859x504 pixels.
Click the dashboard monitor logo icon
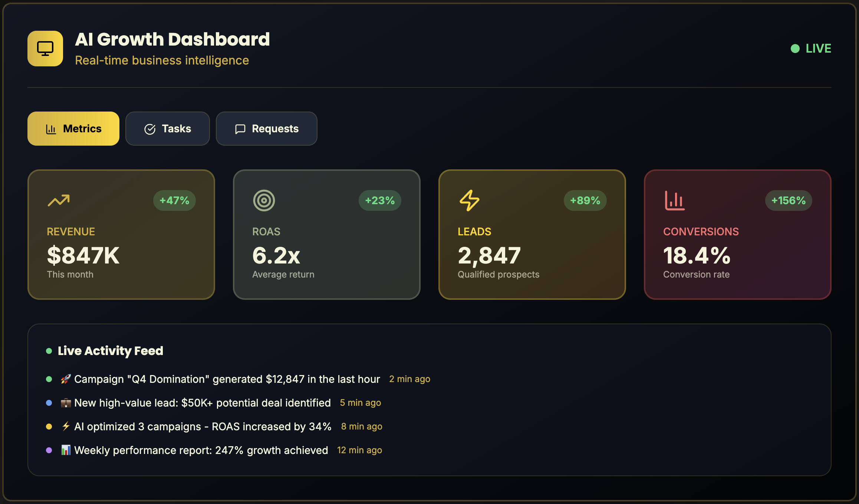tap(45, 49)
